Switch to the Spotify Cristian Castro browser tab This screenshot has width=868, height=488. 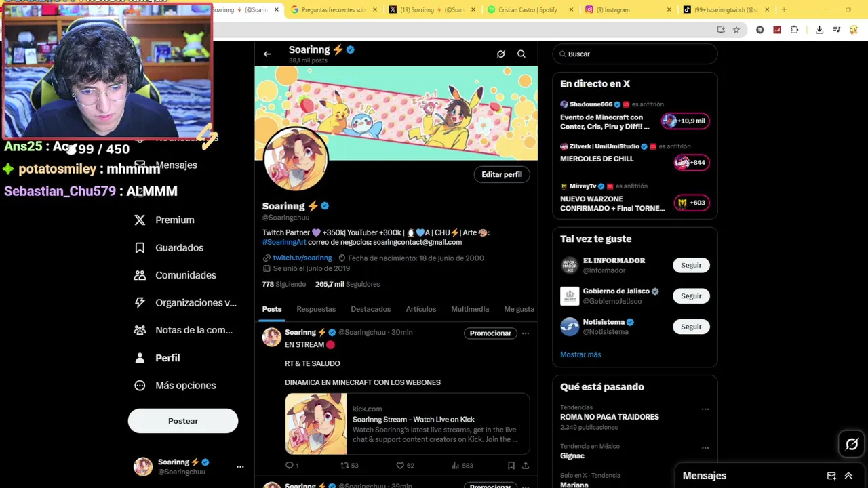tap(531, 9)
